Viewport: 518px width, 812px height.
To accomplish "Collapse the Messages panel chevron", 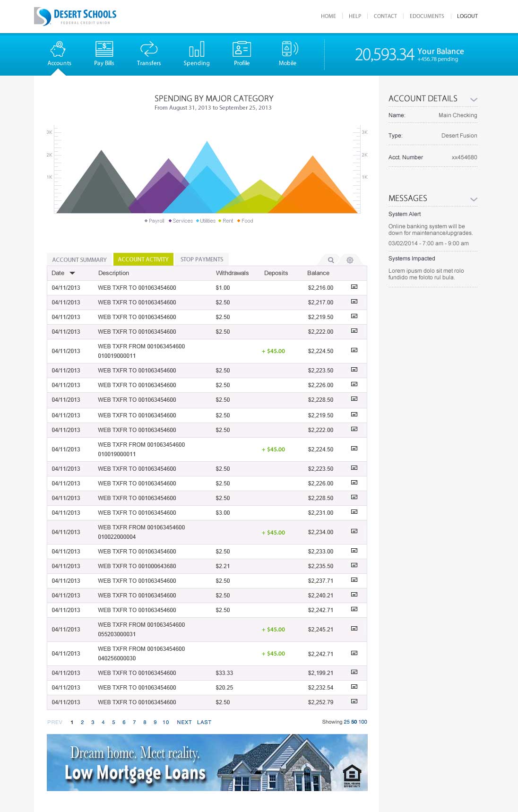I will [474, 199].
